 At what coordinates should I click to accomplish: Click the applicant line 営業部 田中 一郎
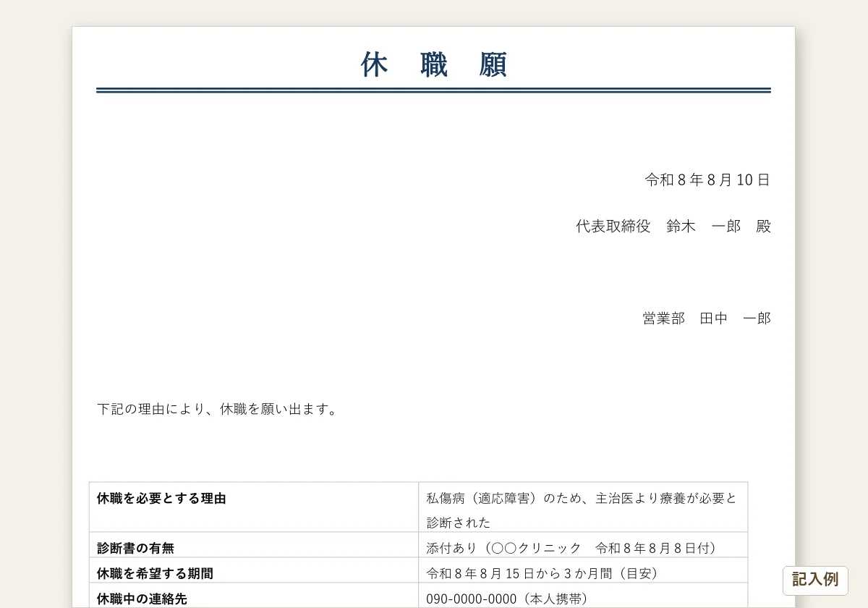click(707, 318)
